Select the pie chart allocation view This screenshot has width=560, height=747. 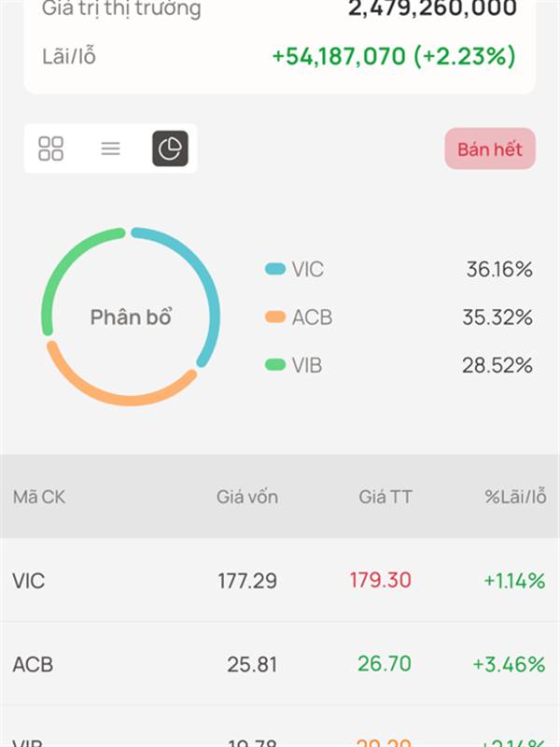pos(170,148)
